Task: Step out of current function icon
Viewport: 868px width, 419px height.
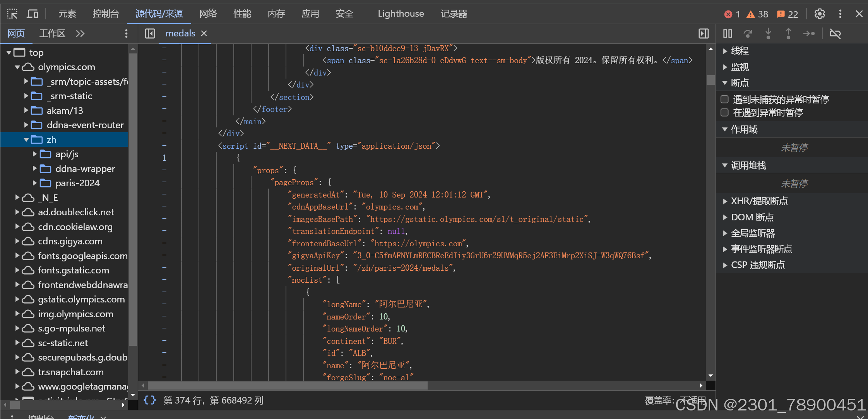Action: (788, 34)
